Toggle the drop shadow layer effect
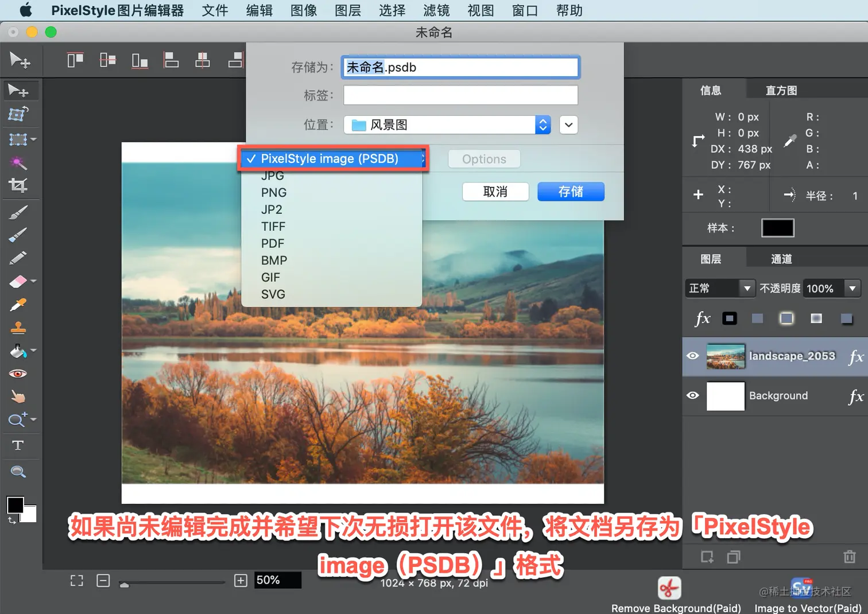Screen dimensions: 868x614 click(846, 318)
